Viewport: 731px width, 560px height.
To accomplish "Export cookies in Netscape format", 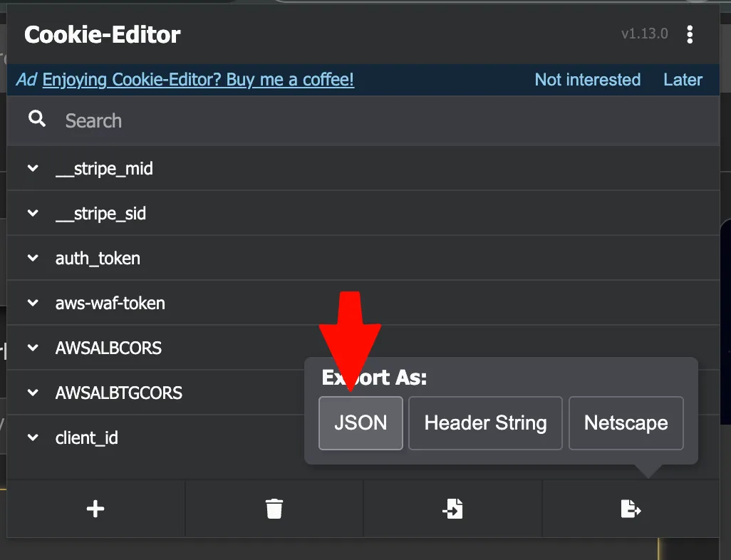I will pyautogui.click(x=626, y=423).
